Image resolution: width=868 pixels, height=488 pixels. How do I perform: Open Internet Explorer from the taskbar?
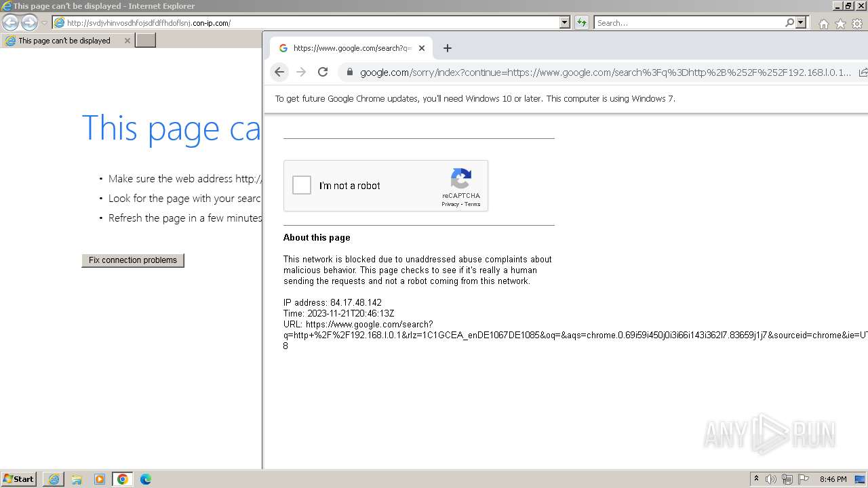(54, 479)
